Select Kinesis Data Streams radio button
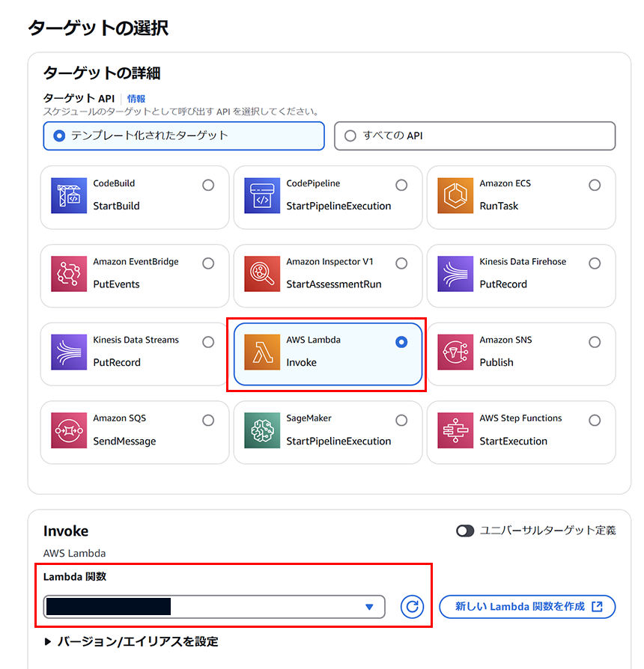The width and height of the screenshot is (644, 669). pos(208,342)
